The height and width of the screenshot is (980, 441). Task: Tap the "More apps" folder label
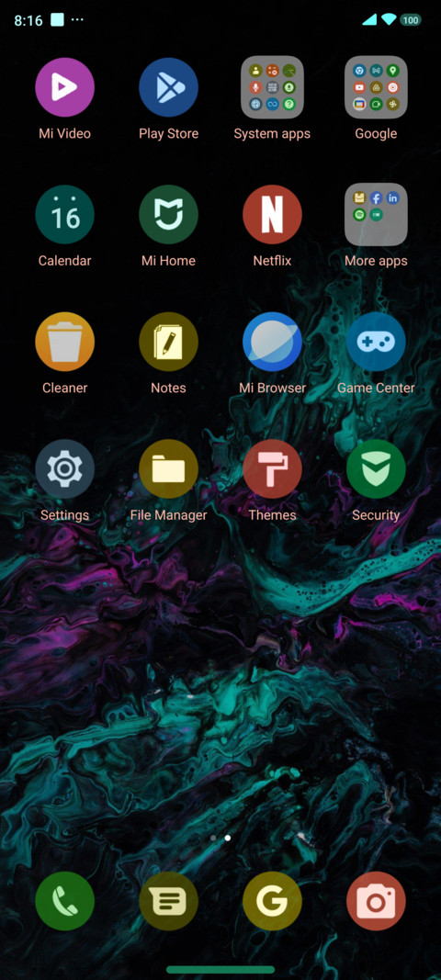tap(376, 261)
